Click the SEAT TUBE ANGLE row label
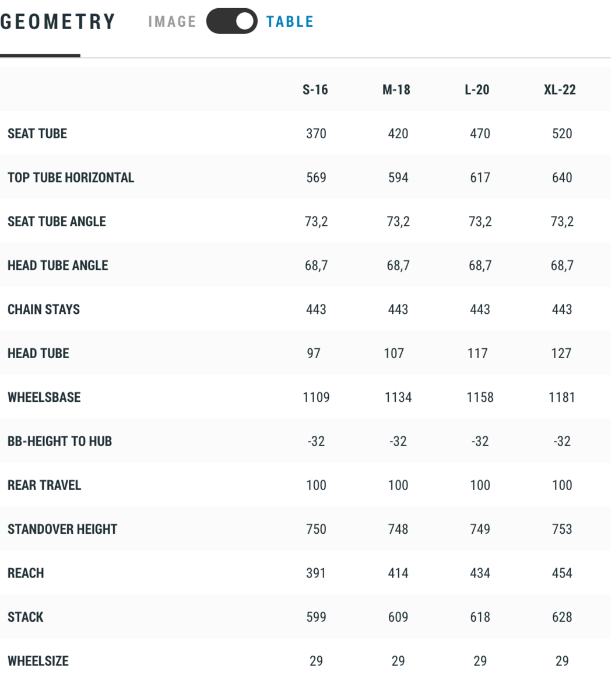The height and width of the screenshot is (700, 615). 57,222
